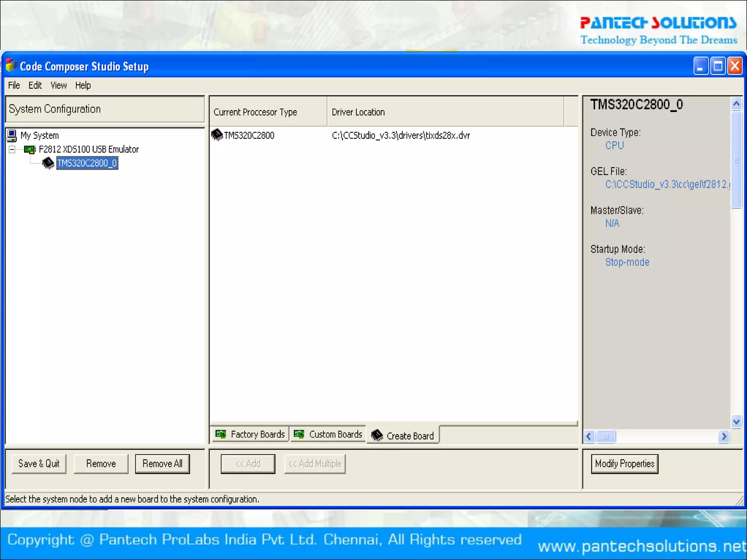
Task: Click the TMS320C2800_0 chip icon in tree
Action: [x=48, y=163]
